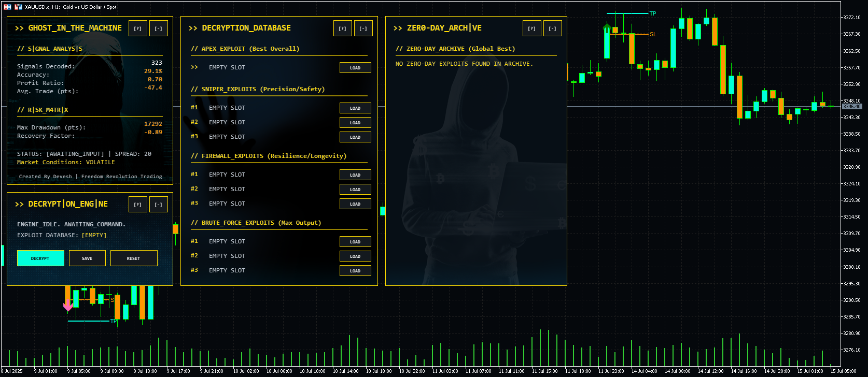The image size is (868, 377).
Task: Open help for DECRYPTION_DATABASE panel
Action: (342, 28)
